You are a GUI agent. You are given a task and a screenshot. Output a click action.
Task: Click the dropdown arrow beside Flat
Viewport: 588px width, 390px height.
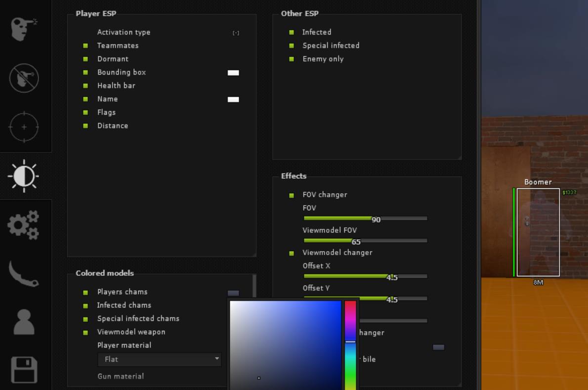(x=216, y=359)
